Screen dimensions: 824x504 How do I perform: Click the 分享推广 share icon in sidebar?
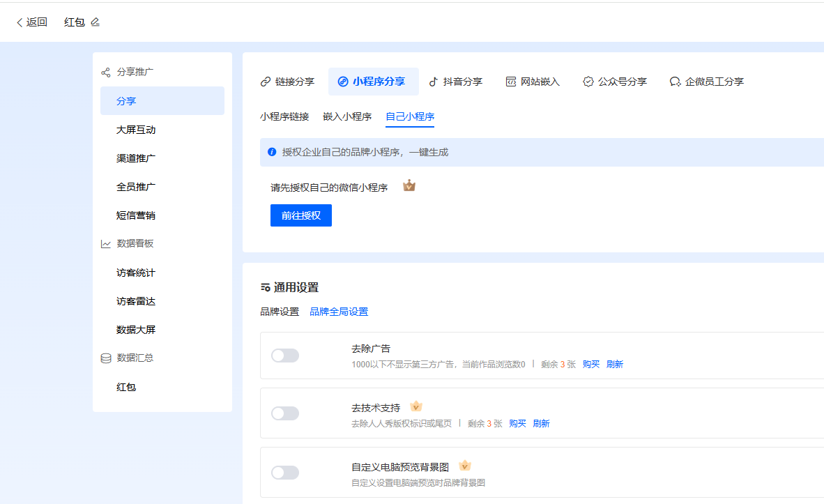coord(106,72)
